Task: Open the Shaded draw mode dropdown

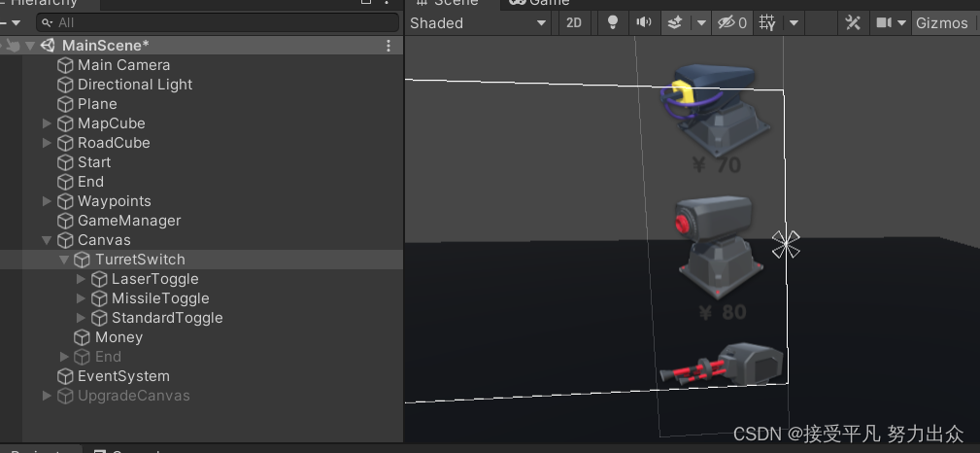Action: pyautogui.click(x=479, y=23)
